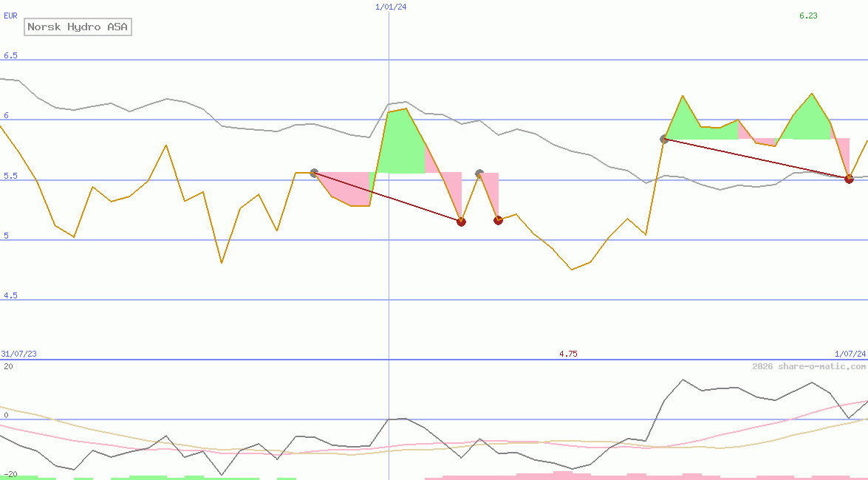Click the 6.5 price axis label
This screenshot has height=480, width=868.
[10, 55]
